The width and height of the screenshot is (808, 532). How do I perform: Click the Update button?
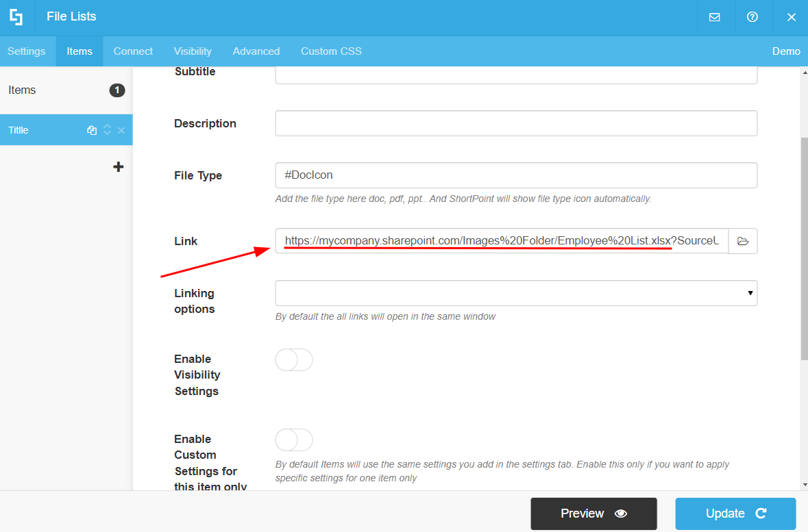tap(735, 513)
